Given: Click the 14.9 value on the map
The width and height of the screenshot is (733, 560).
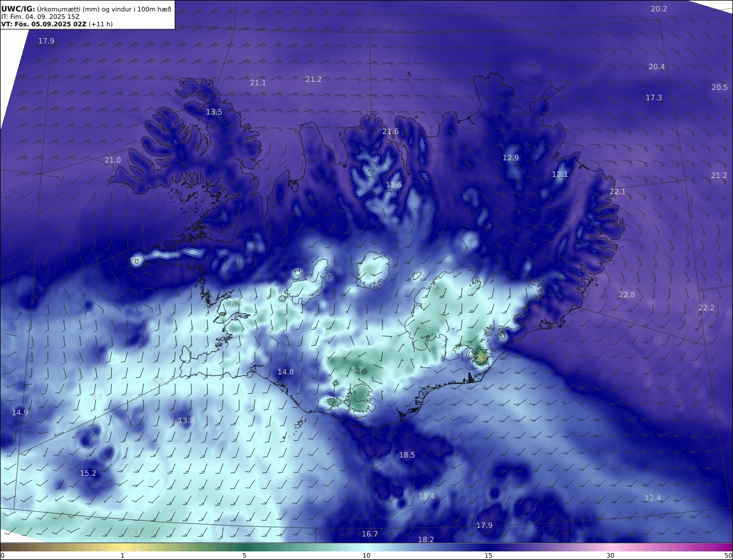Looking at the screenshot, I should click(x=20, y=412).
